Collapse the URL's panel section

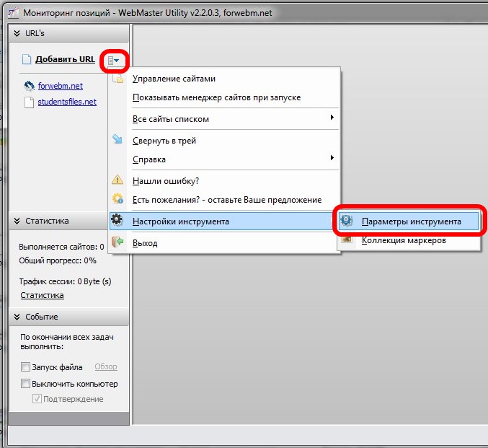click(17, 33)
